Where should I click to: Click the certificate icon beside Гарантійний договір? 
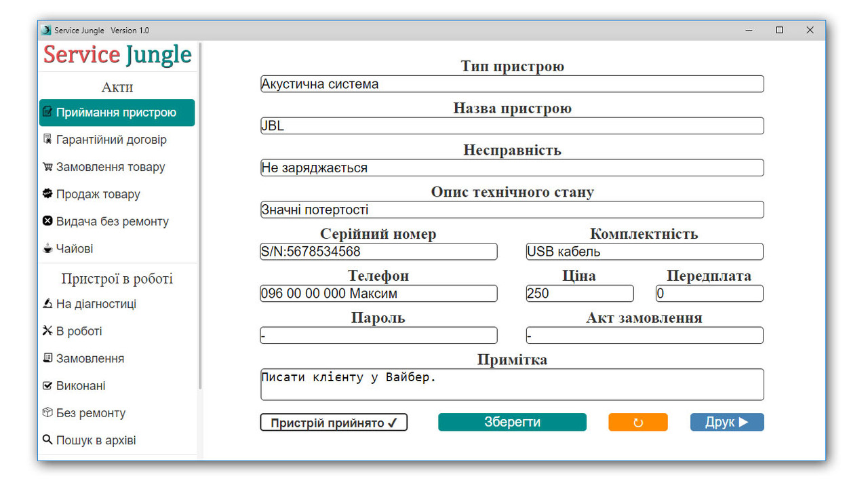pos(47,140)
